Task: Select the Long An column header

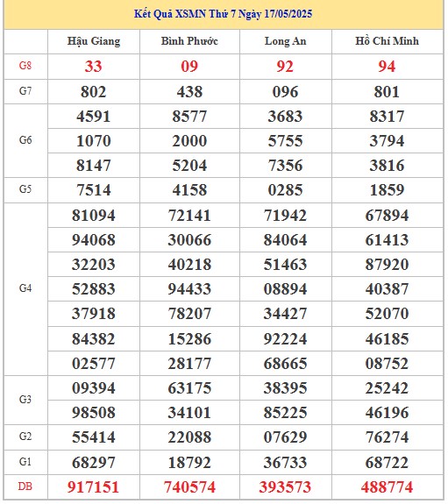Action: [x=285, y=41]
